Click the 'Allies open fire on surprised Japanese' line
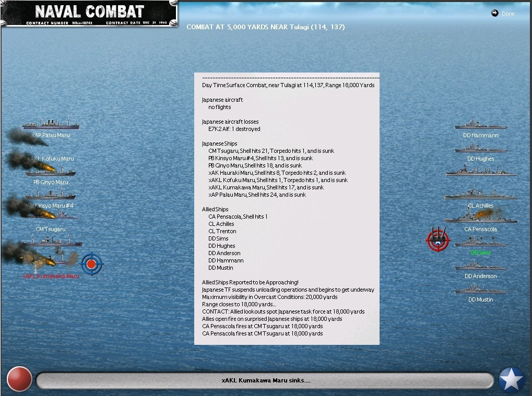 [x=272, y=319]
